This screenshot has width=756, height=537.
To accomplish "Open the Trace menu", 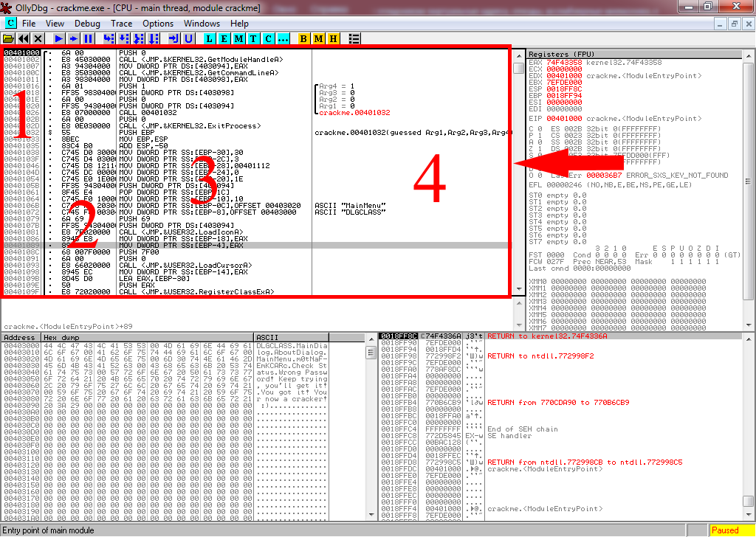I will 121,24.
